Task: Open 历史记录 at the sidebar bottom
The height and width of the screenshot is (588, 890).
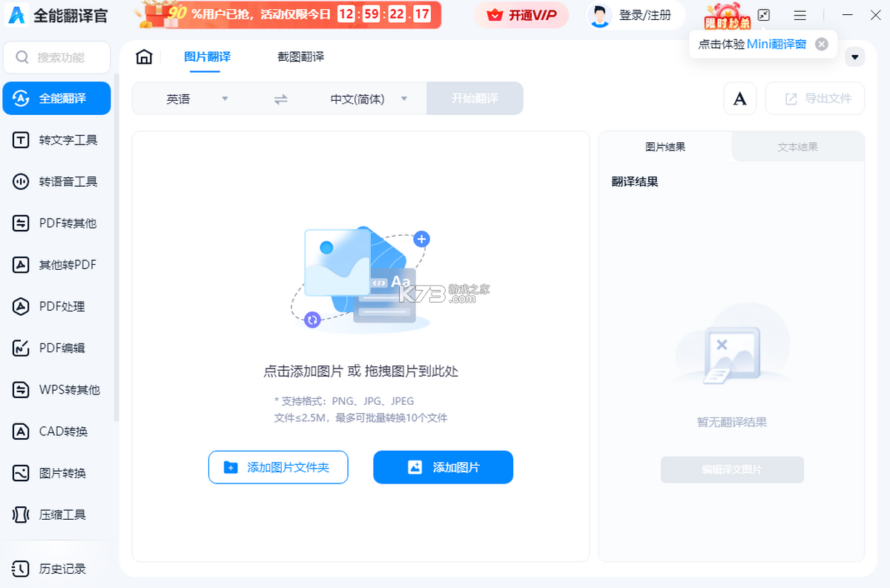Action: point(56,569)
